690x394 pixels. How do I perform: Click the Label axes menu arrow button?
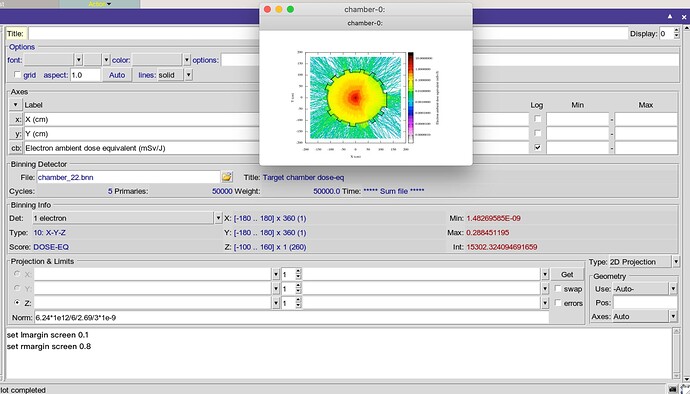(x=15, y=105)
